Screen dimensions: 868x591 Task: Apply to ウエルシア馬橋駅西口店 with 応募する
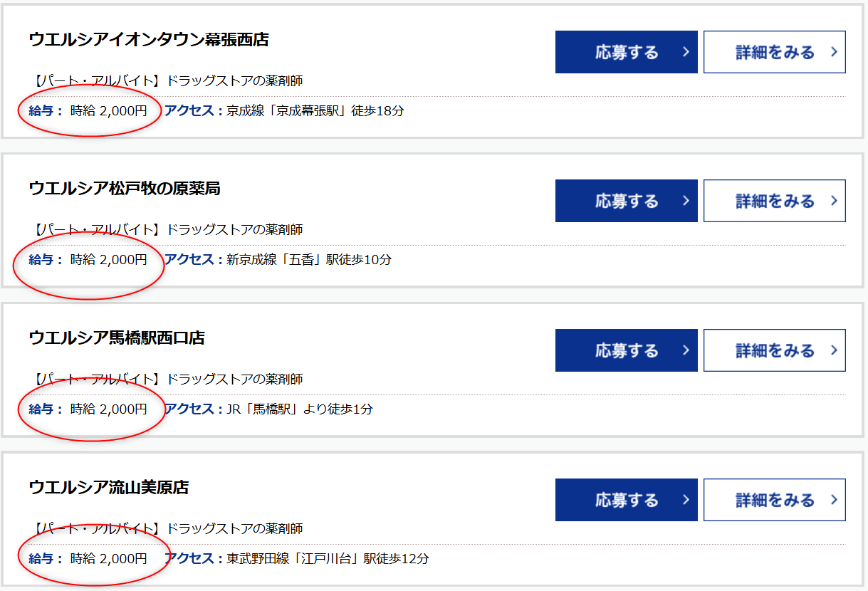pyautogui.click(x=626, y=350)
